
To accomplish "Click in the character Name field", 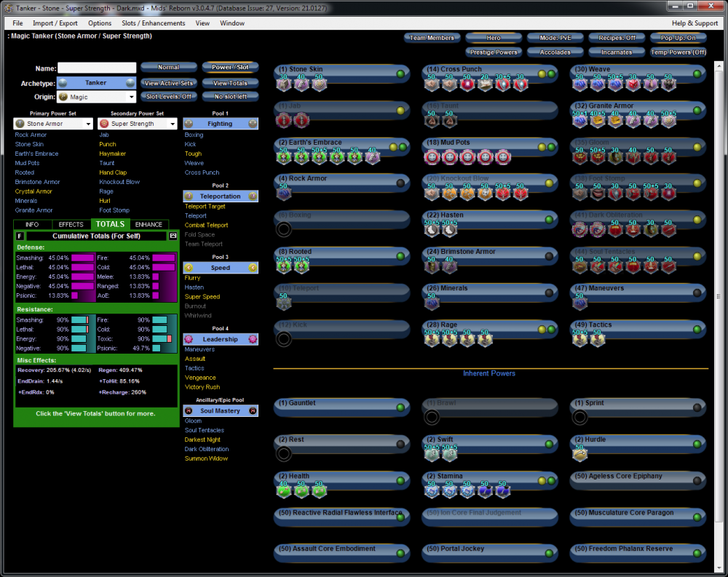I will tap(96, 68).
